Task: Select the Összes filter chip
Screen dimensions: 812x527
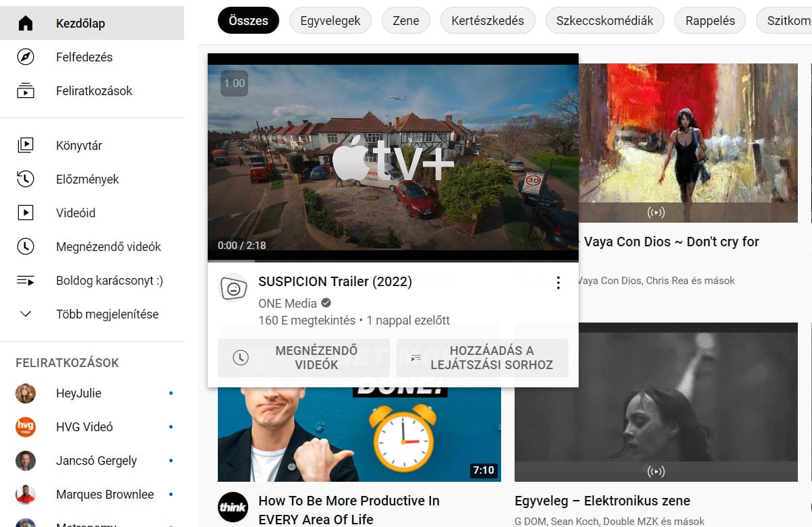Action: [x=248, y=20]
